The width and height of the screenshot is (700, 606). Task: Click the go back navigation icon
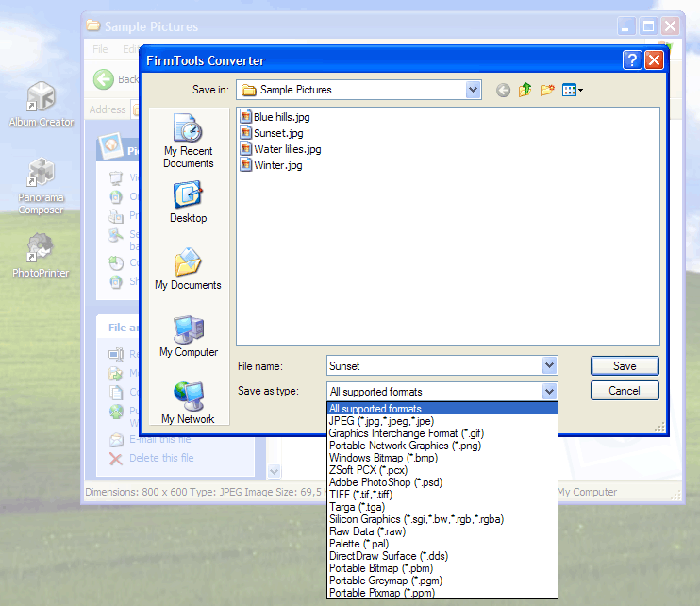coord(503,91)
